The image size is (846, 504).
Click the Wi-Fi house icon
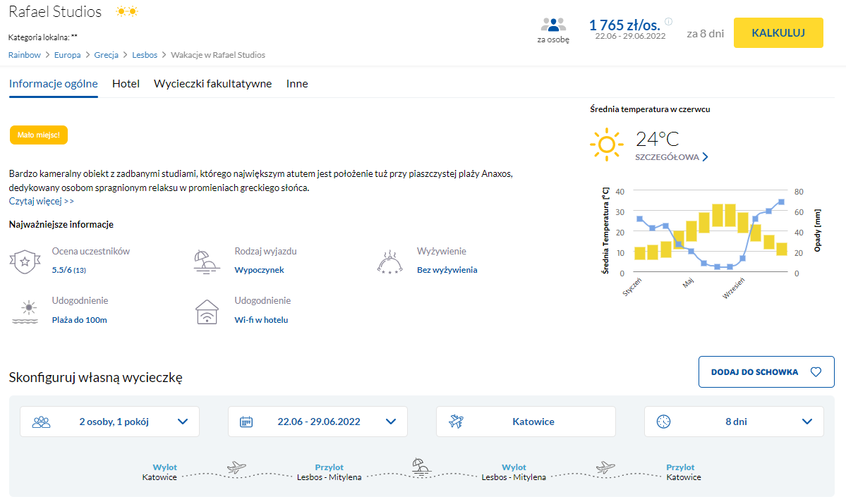click(207, 312)
